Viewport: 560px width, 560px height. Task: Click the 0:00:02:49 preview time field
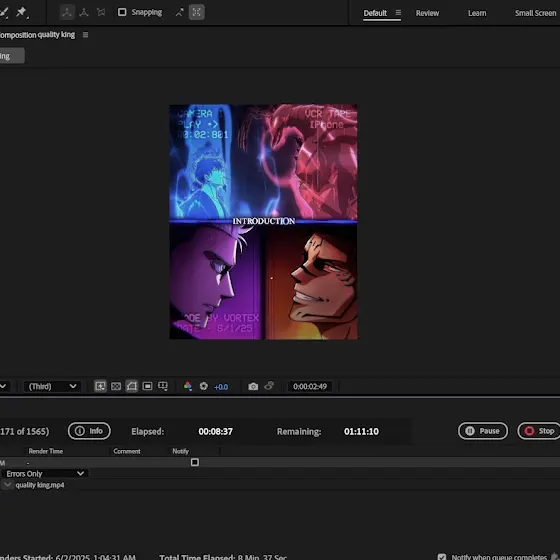coord(310,386)
